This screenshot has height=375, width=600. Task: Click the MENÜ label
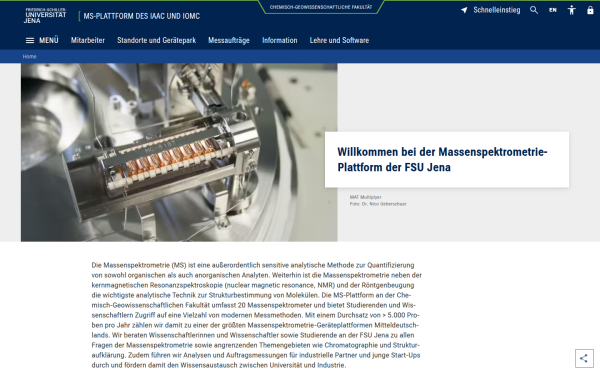point(49,41)
